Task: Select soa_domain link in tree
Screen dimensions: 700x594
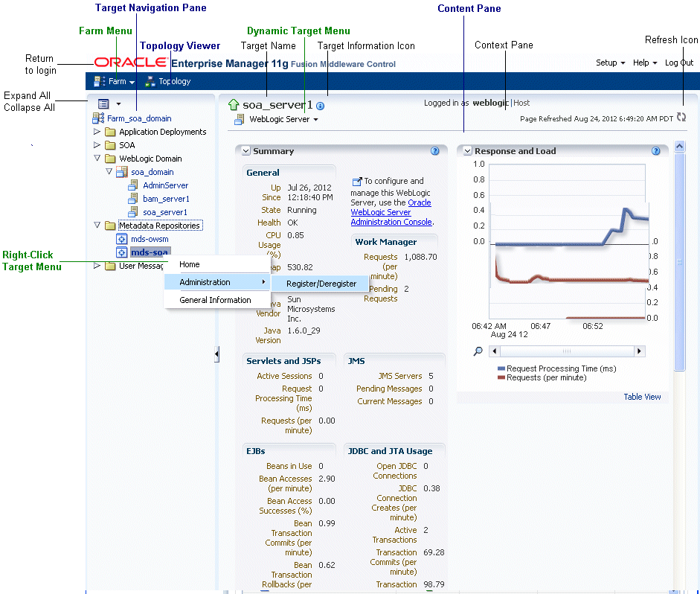Action: coord(152,172)
